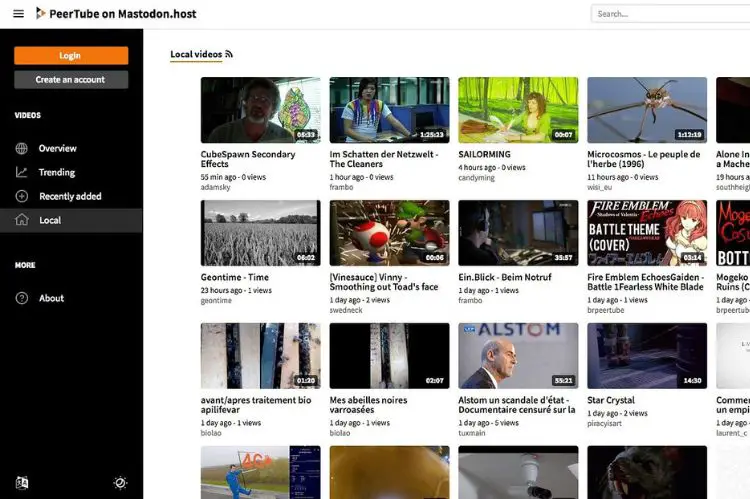Open Im Schatten der Netzwelt thumbnail

(x=389, y=110)
